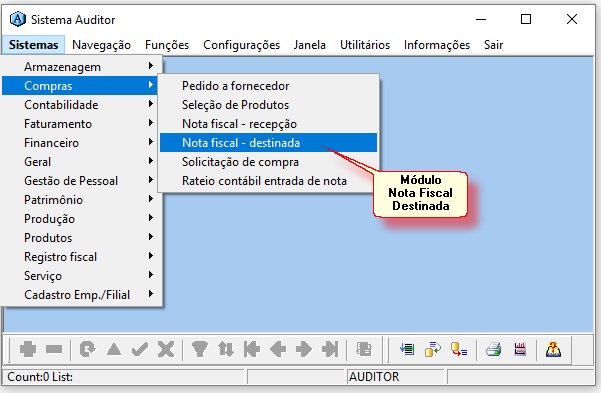Go to previous record arrow icon
This screenshot has width=601, height=393.
coord(278,349)
